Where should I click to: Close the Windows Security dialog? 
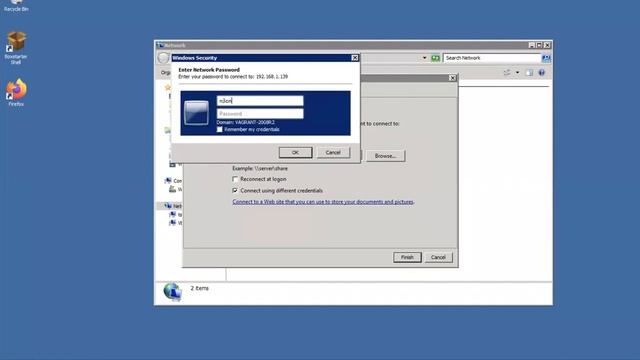tap(355, 58)
